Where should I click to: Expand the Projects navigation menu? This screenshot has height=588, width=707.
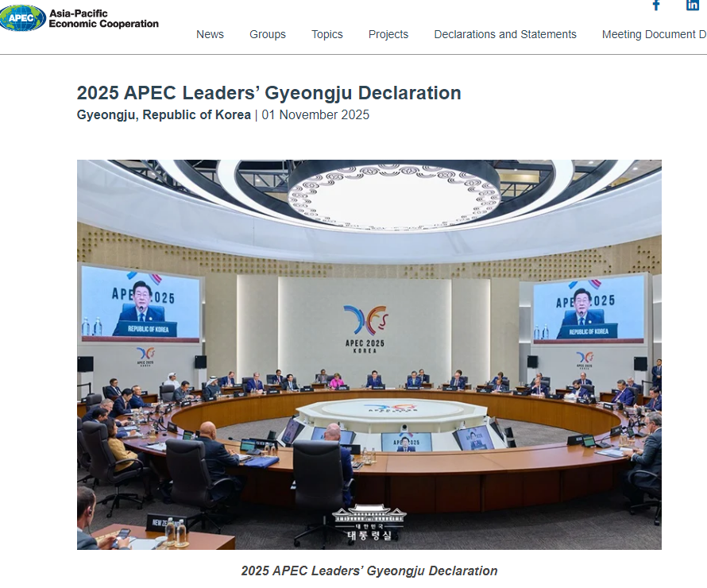388,34
